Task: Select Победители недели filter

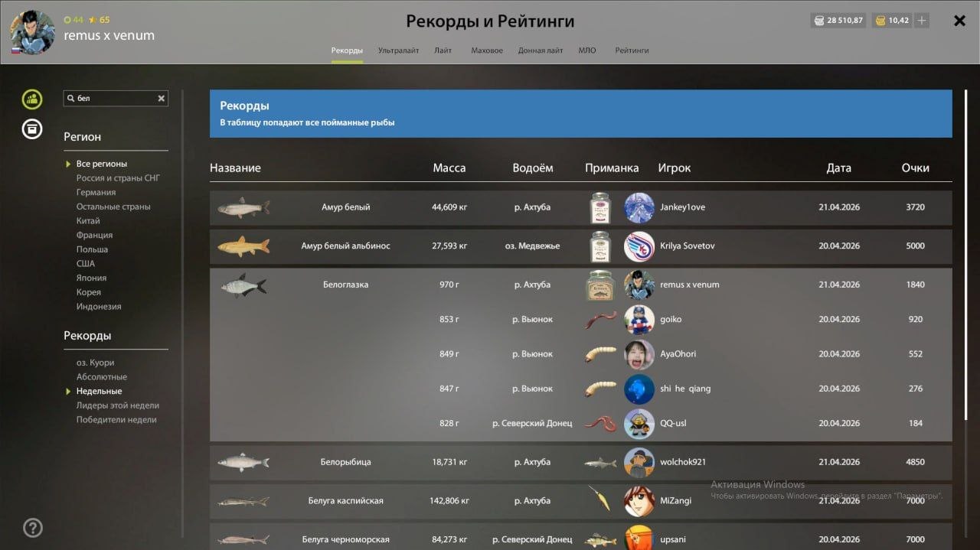Action: pyautogui.click(x=116, y=420)
